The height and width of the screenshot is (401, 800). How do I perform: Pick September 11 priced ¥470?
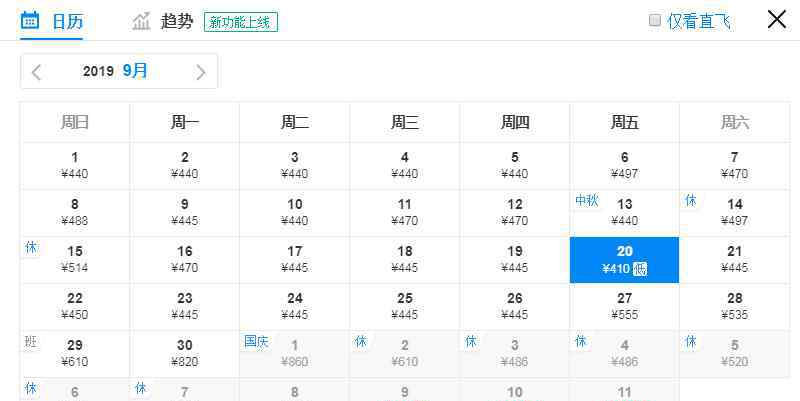pyautogui.click(x=405, y=213)
